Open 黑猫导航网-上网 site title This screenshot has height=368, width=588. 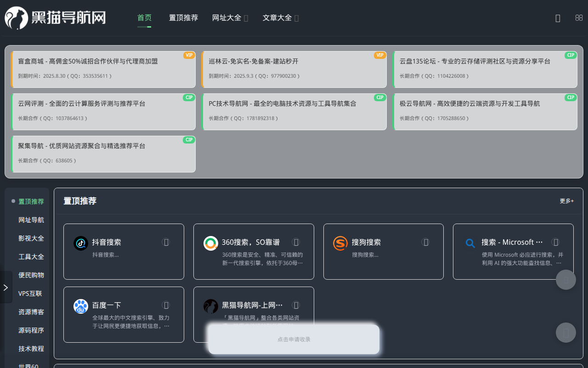(252, 305)
